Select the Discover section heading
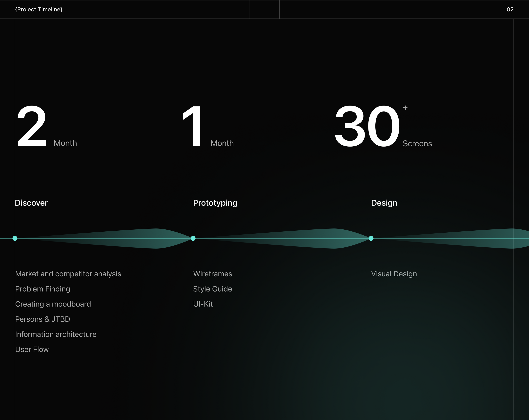Image resolution: width=529 pixels, height=420 pixels. [31, 203]
